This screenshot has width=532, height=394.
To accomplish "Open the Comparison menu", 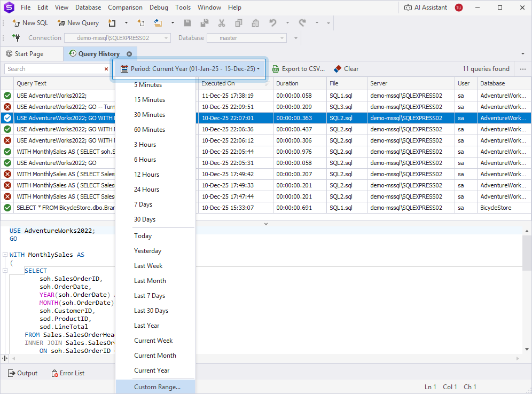I will (125, 7).
